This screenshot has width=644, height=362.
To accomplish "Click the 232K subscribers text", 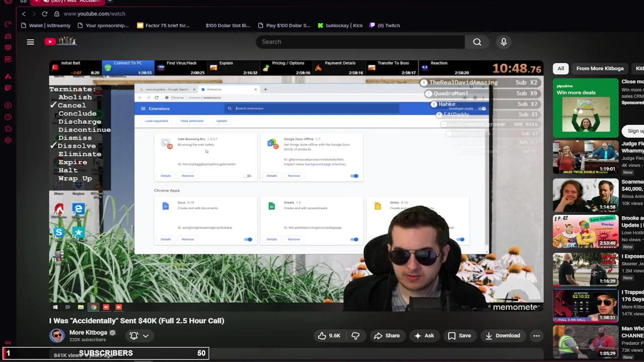I will click(88, 340).
